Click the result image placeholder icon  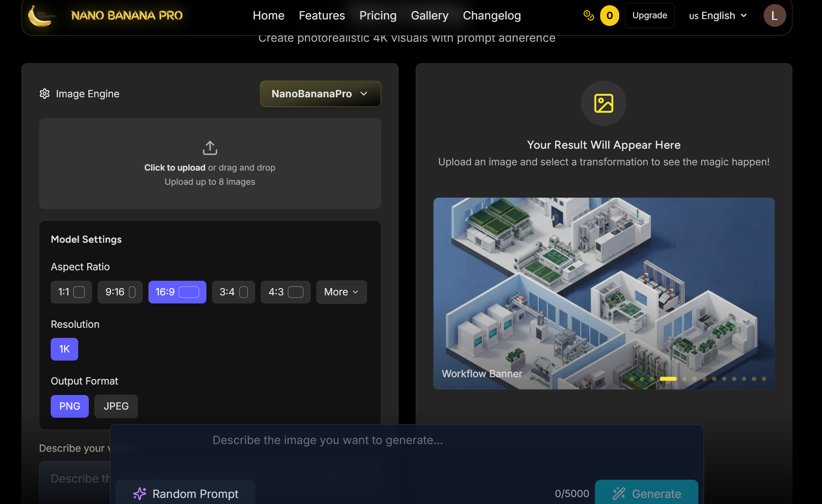click(603, 103)
